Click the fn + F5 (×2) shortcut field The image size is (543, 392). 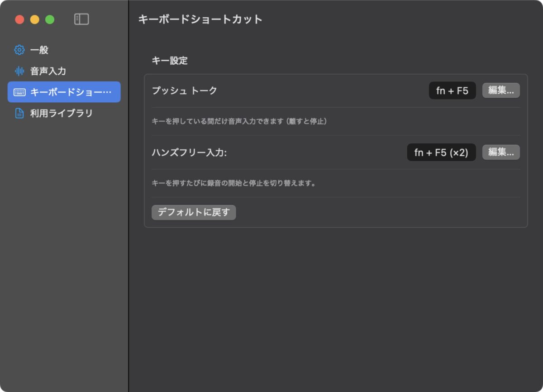point(442,153)
